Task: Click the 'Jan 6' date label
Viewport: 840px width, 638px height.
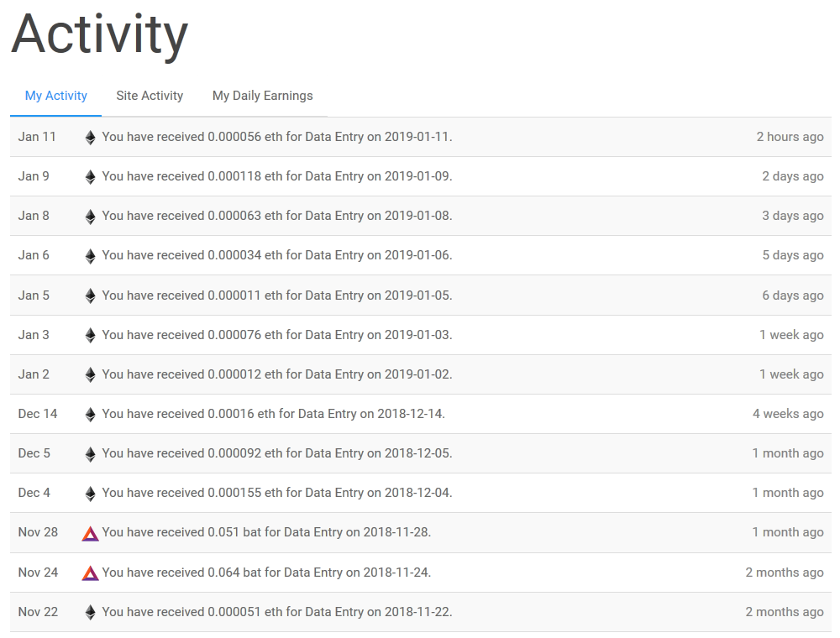Action: (34, 255)
